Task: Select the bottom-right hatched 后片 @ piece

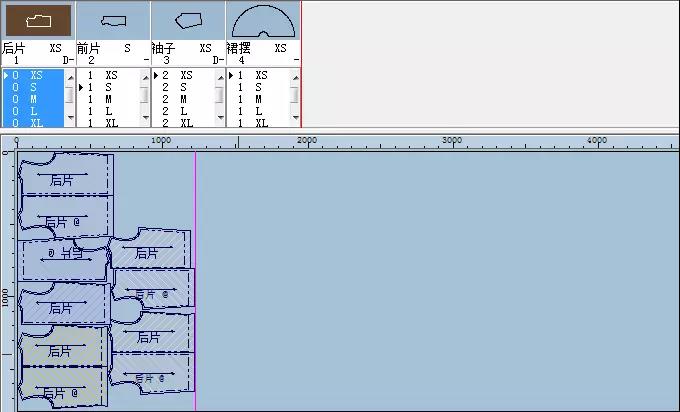Action: pos(152,377)
